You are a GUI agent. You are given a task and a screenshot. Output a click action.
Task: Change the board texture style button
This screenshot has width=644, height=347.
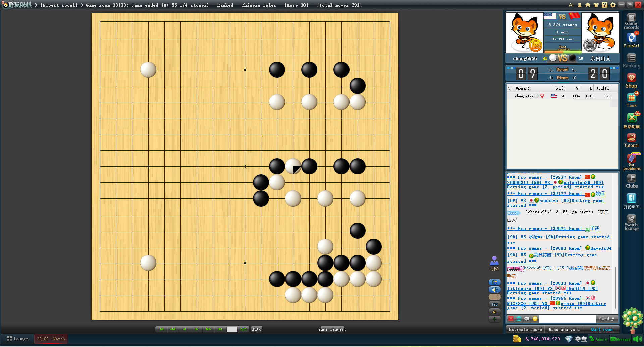[495, 297]
